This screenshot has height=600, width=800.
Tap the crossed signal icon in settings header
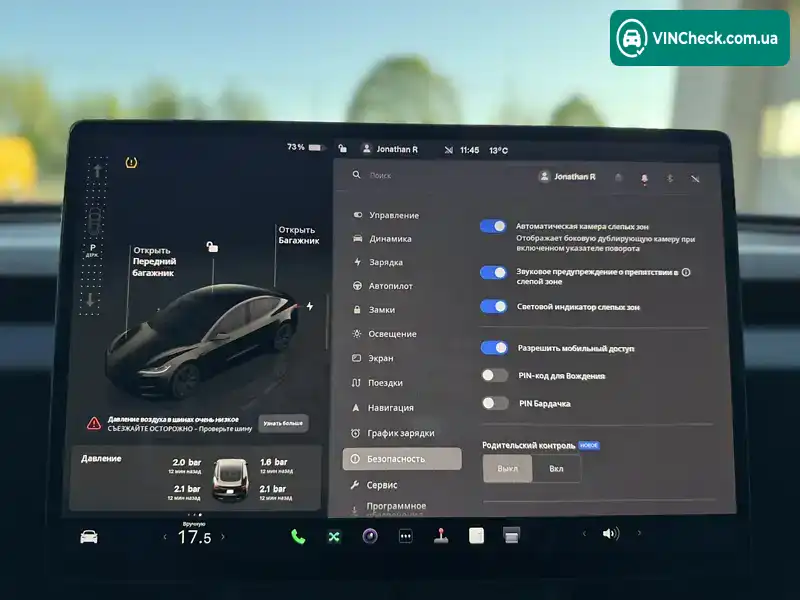coord(695,179)
